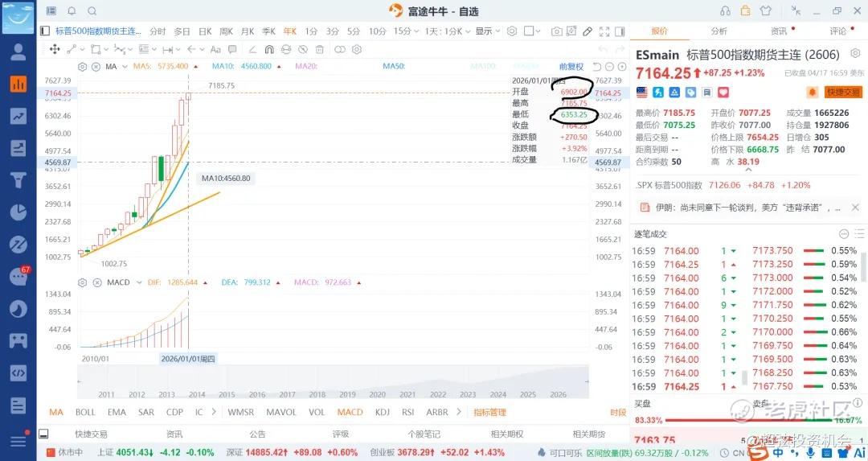
Task: Open the ESmain quote settings gear
Action: [x=855, y=53]
